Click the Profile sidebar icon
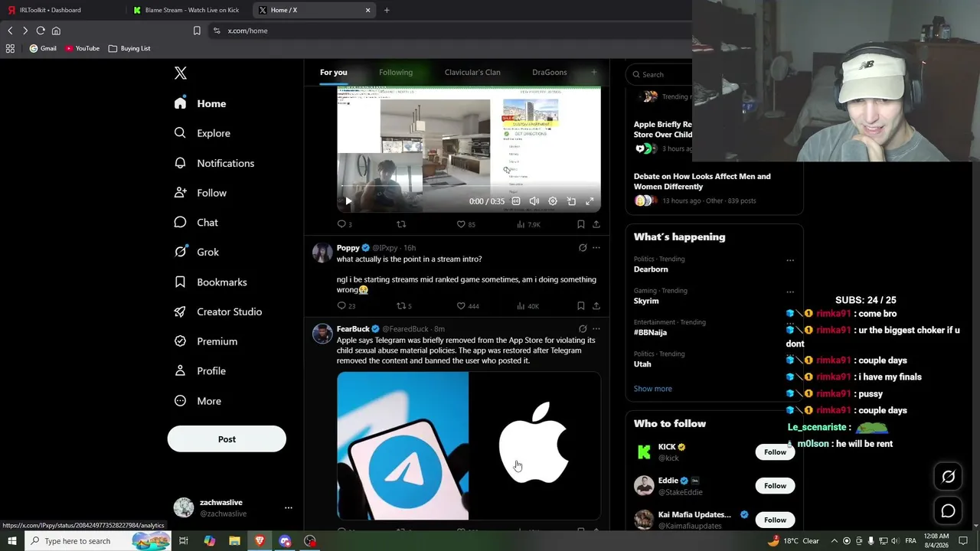Screen dimensions: 980x551 [180, 371]
